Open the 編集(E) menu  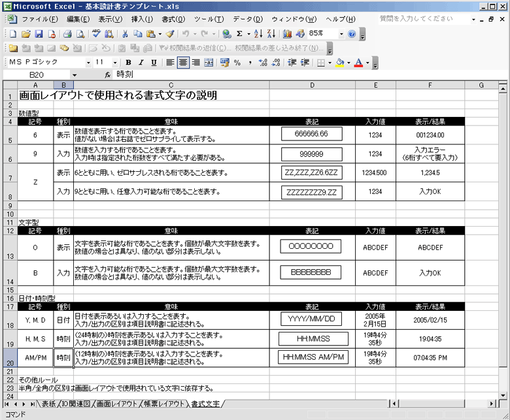(78, 19)
